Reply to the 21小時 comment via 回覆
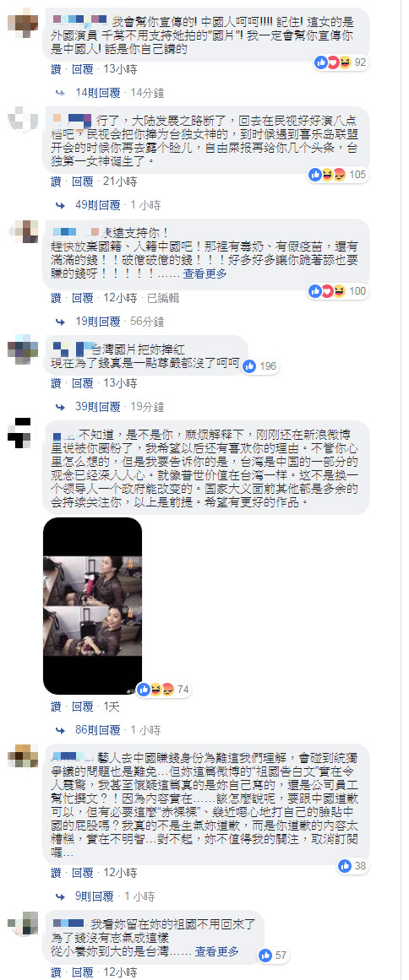 click(82, 181)
